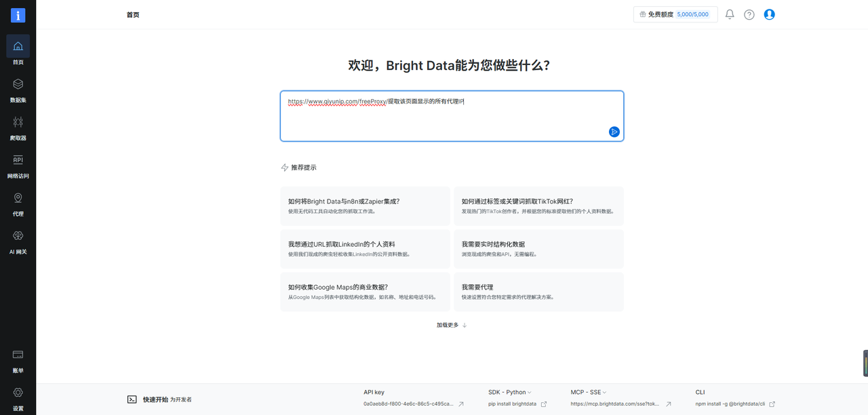Click inside the prompt text box
This screenshot has height=415, width=868.
click(452, 116)
